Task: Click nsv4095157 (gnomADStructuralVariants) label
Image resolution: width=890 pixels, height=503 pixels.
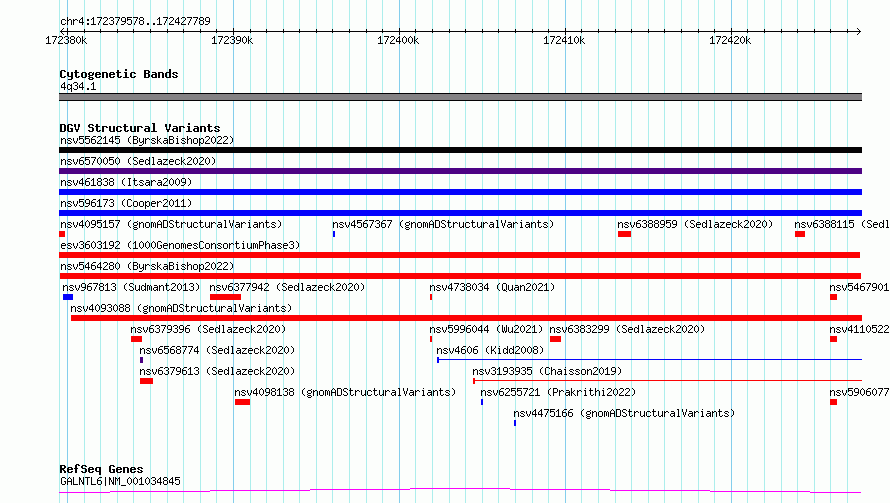Action: pos(171,224)
